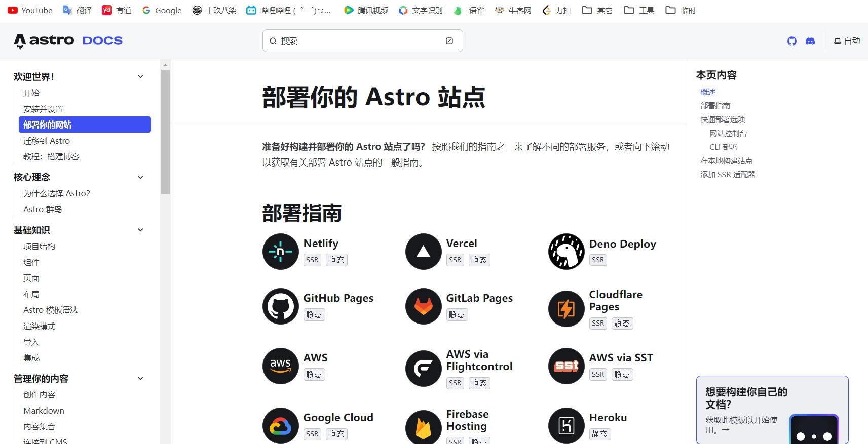Open the 自动 theme selector dropdown
Viewport: 868px width, 444px height.
[847, 41]
